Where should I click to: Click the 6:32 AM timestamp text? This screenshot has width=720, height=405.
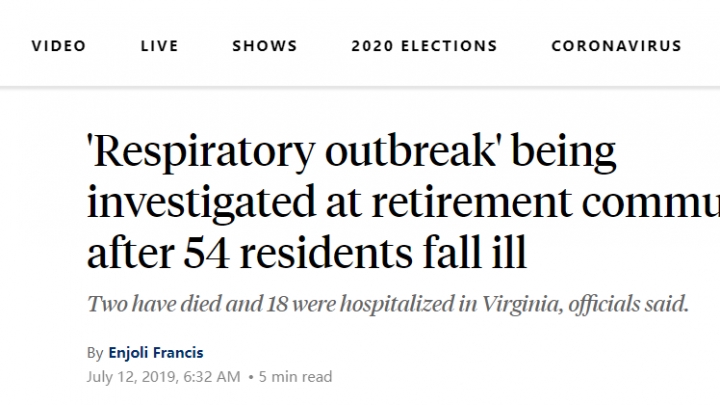[212, 377]
